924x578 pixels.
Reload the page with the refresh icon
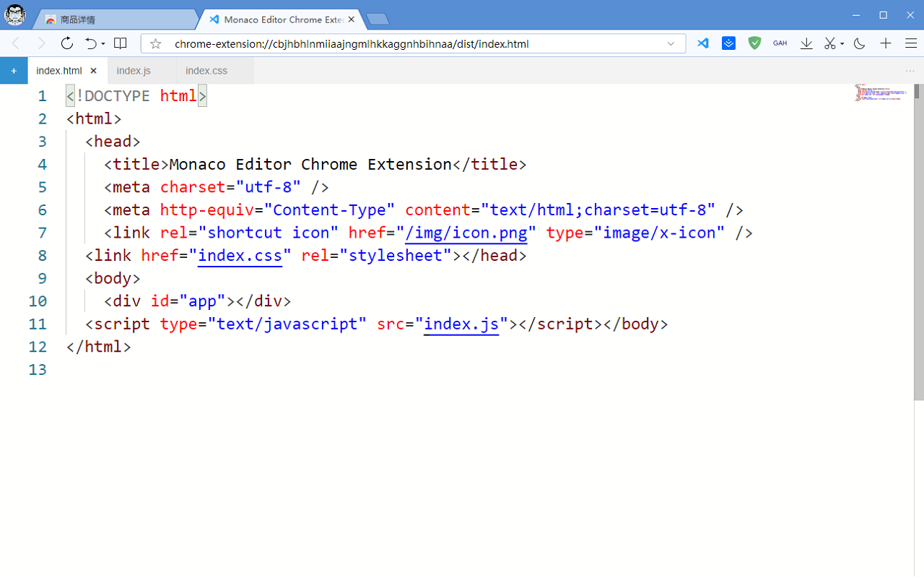[67, 43]
